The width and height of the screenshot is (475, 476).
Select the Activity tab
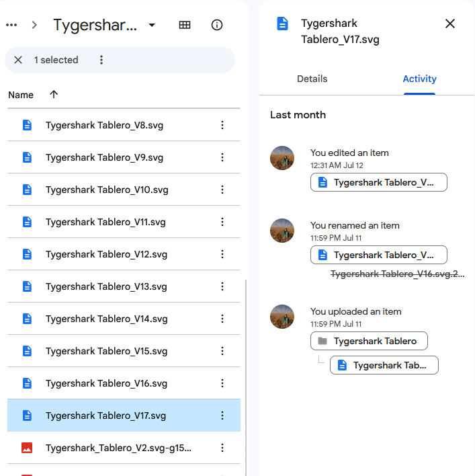(419, 79)
